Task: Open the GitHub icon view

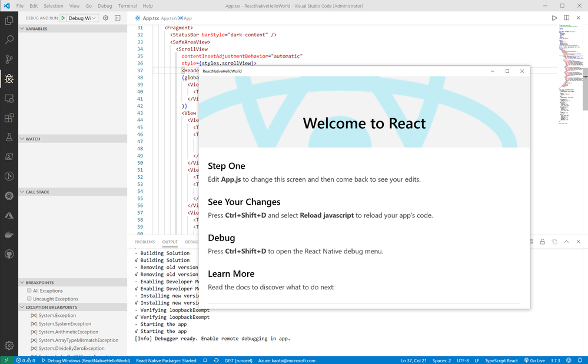Action: coord(9,254)
